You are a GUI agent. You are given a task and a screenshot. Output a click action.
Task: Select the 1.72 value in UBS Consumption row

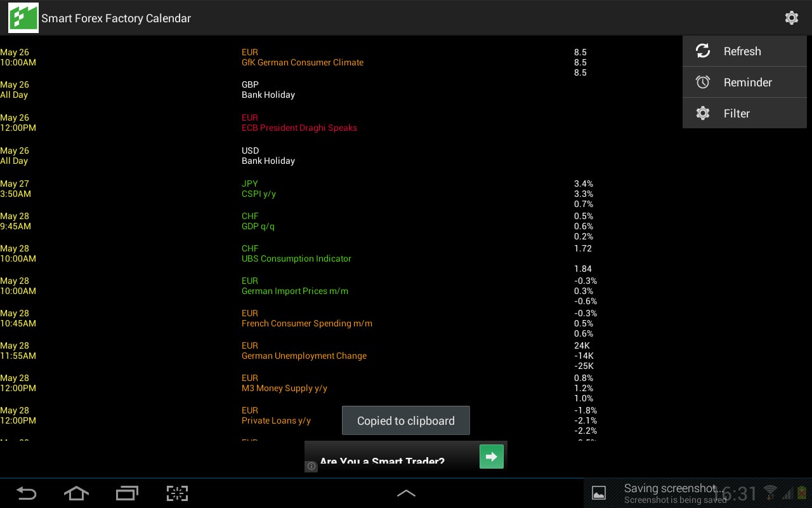tap(583, 248)
